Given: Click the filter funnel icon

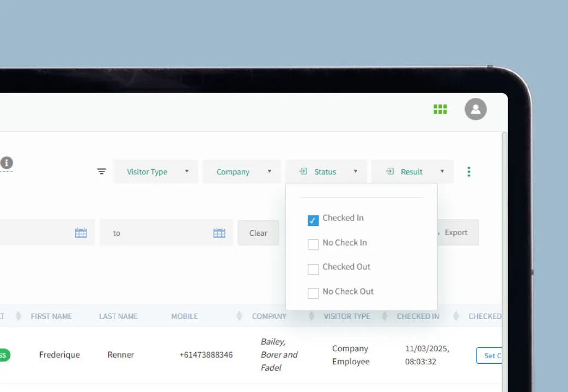Looking at the screenshot, I should [102, 171].
